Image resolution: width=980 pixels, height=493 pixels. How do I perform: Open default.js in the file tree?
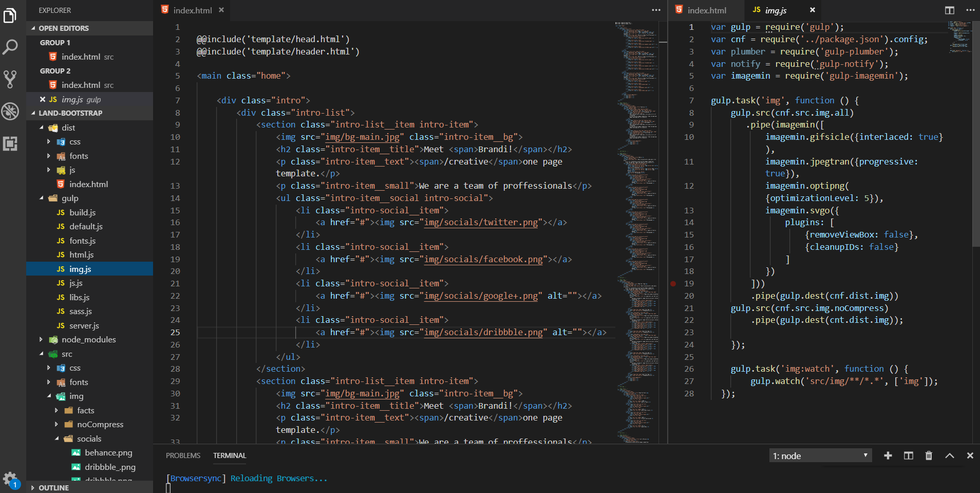[x=86, y=226]
